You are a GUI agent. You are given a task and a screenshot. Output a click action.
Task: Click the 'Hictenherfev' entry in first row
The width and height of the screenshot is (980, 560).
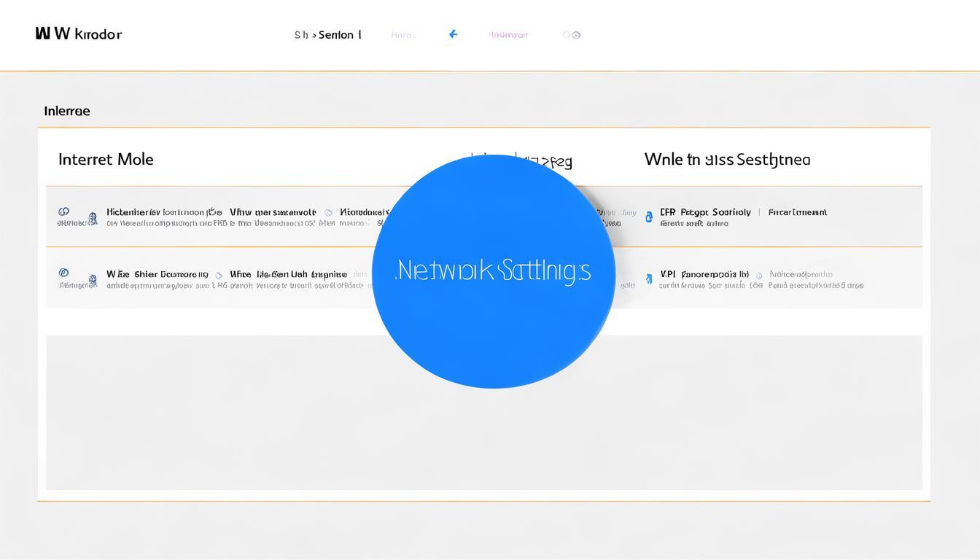pos(134,212)
